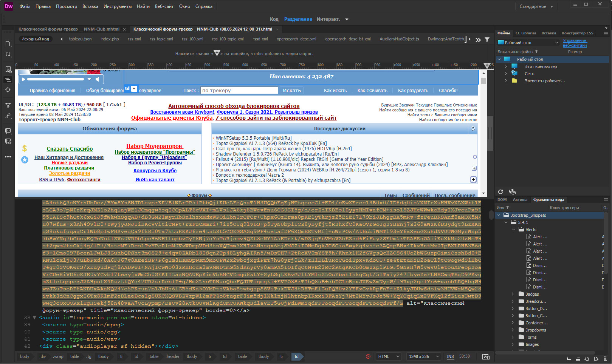Open the Вставка menu
Image resolution: width=612 pixels, height=364 pixels.
pyautogui.click(x=90, y=6)
